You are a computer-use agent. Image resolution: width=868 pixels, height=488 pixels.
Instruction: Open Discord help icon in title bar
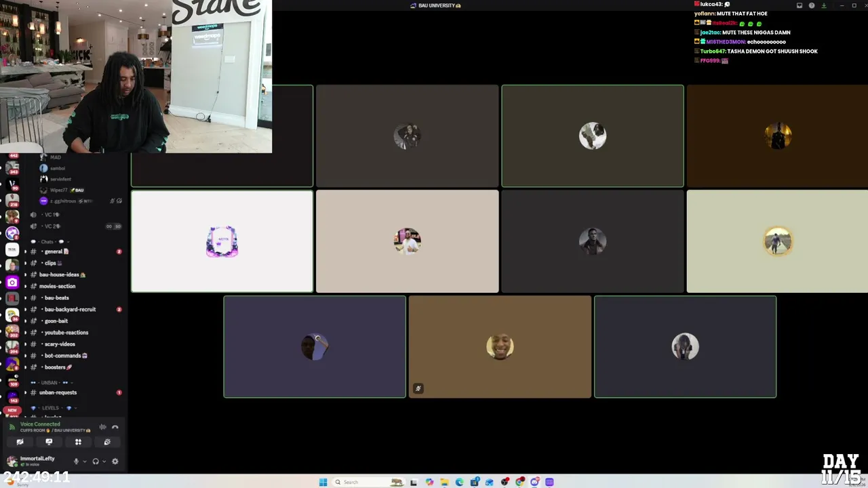coord(812,5)
